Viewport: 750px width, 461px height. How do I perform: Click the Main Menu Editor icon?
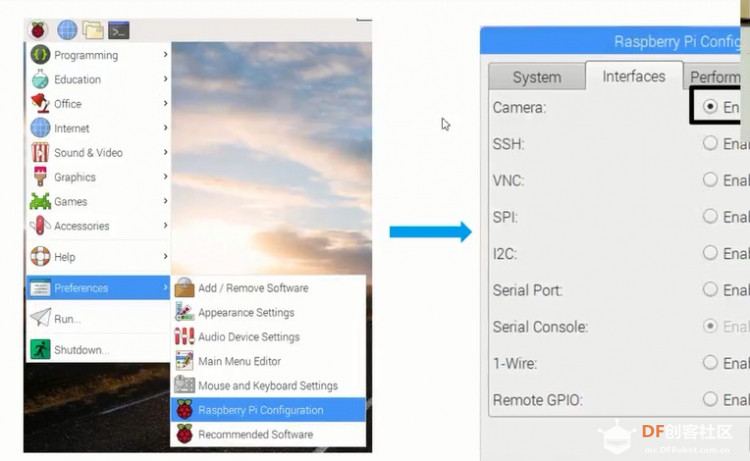185,361
